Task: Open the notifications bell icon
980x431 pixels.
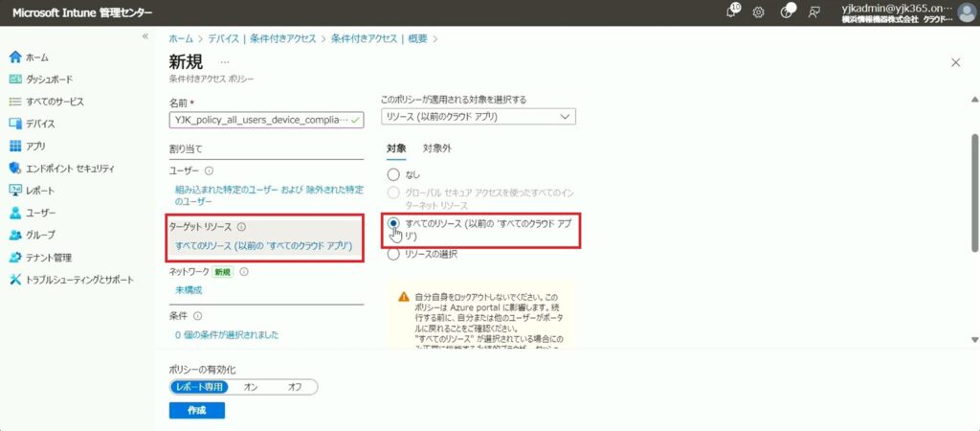Action: pyautogui.click(x=732, y=11)
